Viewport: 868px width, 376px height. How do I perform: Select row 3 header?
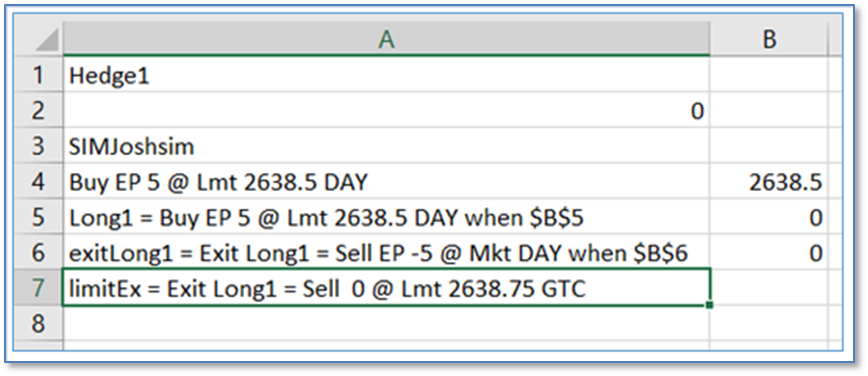pos(38,146)
